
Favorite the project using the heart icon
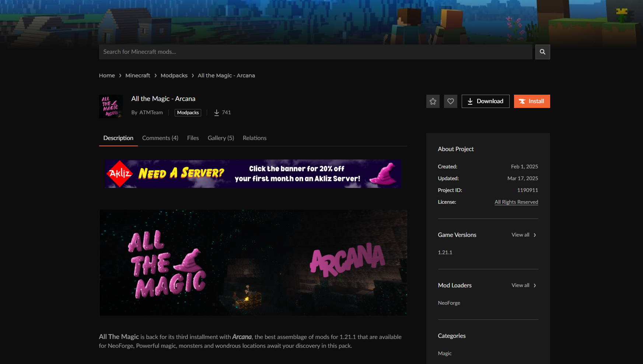(450, 101)
